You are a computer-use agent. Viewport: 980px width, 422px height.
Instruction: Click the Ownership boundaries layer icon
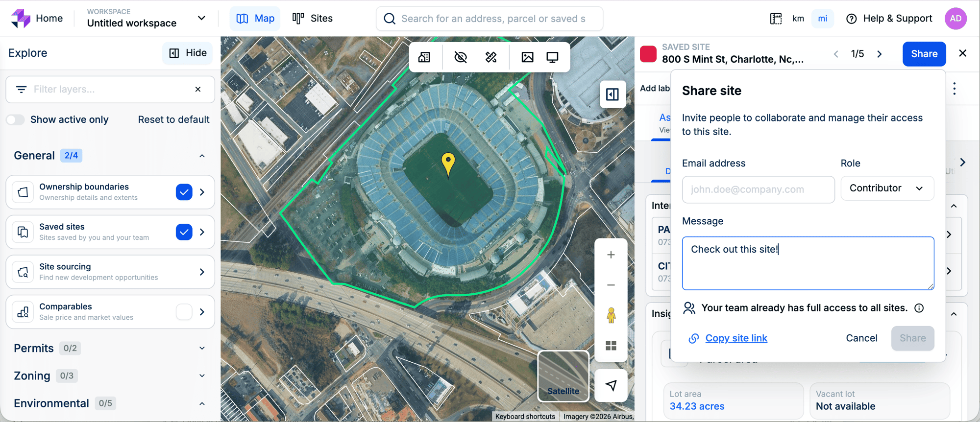tap(23, 192)
